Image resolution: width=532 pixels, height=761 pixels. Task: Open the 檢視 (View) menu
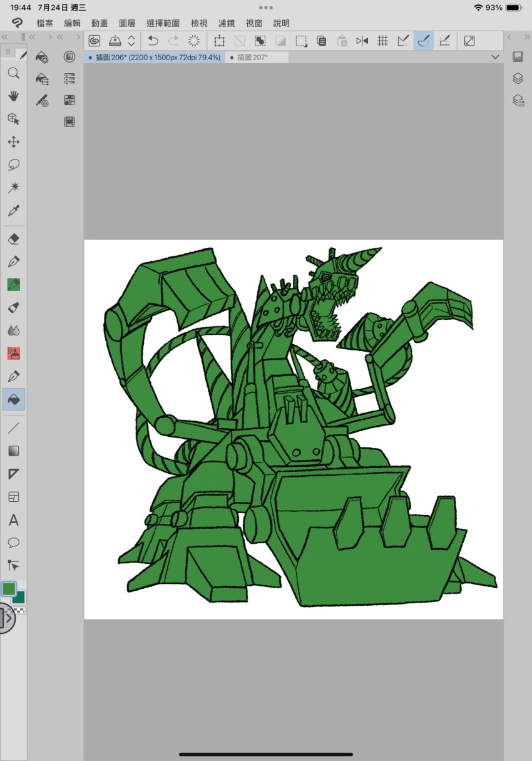pyautogui.click(x=199, y=23)
